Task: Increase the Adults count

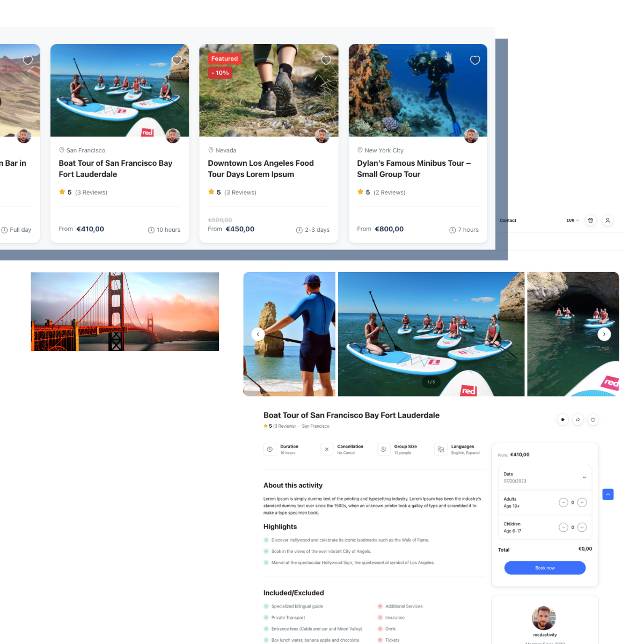Action: pyautogui.click(x=582, y=502)
